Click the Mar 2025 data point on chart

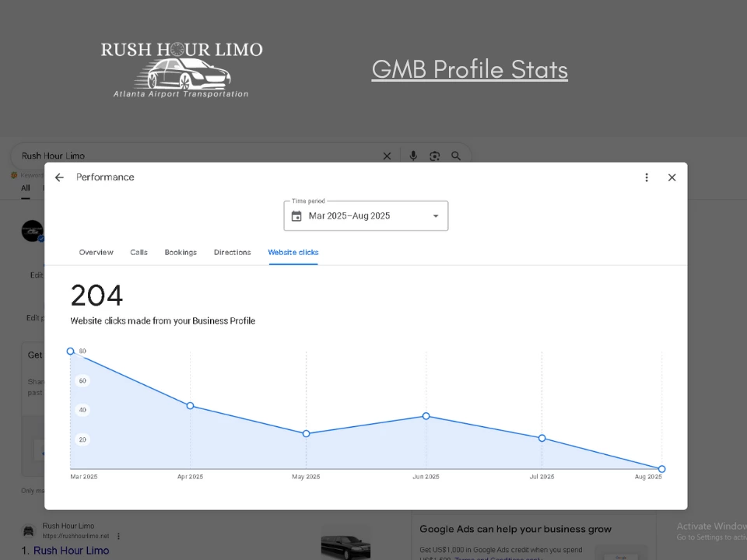tap(71, 351)
